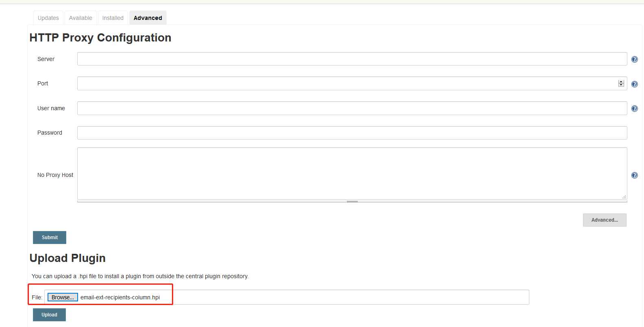The height and width of the screenshot is (327, 644).
Task: Click the text about uploading a .hpi file
Action: [x=140, y=276]
